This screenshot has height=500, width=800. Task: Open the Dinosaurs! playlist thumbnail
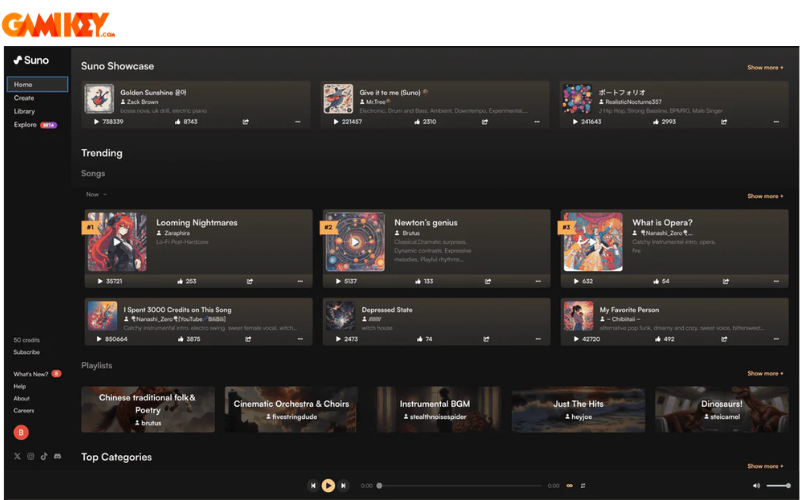coord(721,409)
